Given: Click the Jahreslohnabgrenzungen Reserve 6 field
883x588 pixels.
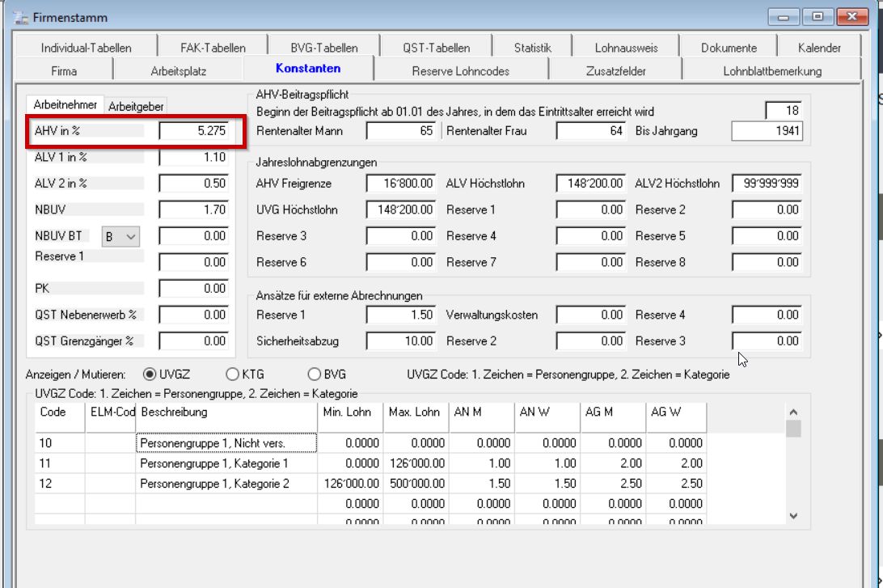Looking at the screenshot, I should pos(401,263).
